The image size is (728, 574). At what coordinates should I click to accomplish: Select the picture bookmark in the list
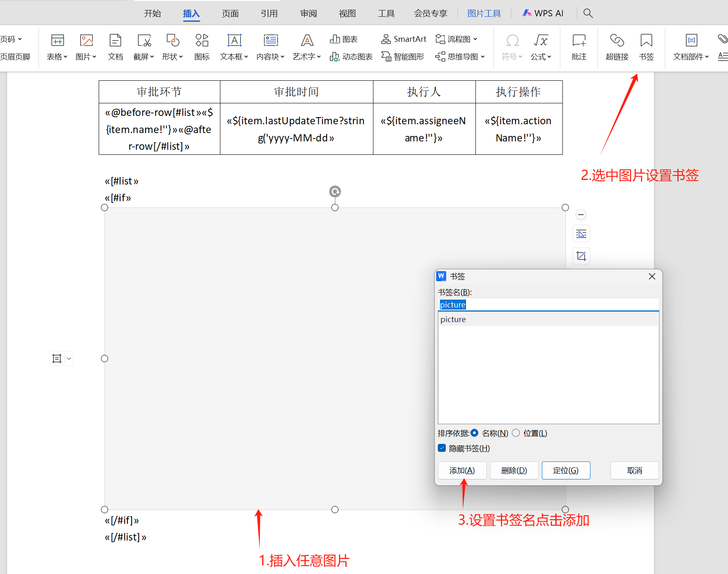453,319
